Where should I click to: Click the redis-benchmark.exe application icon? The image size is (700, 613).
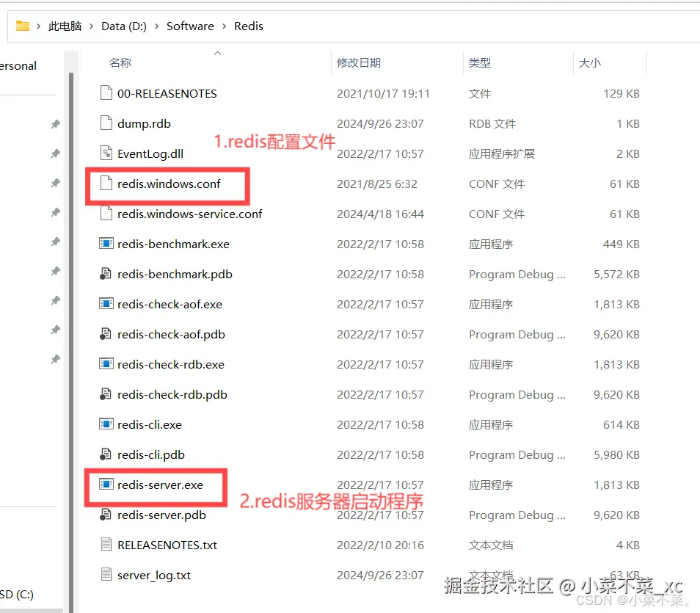(106, 244)
